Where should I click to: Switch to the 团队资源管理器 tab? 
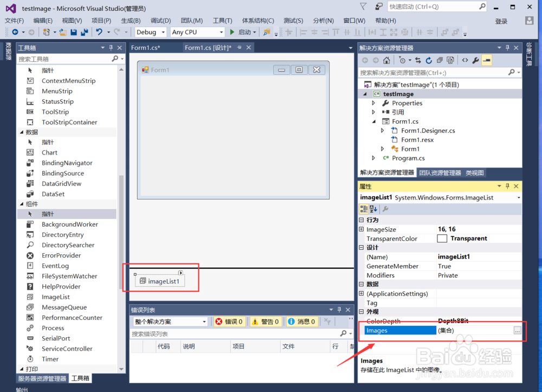click(440, 173)
